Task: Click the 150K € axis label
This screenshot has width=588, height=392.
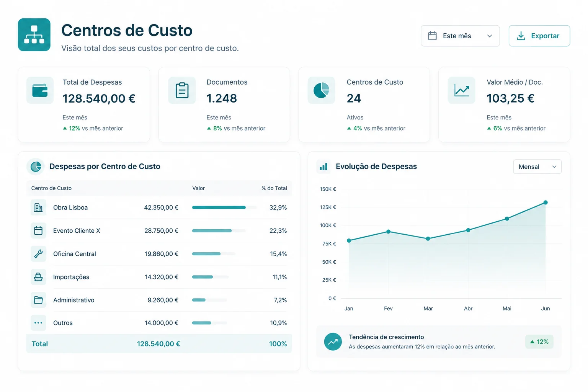Action: point(328,189)
